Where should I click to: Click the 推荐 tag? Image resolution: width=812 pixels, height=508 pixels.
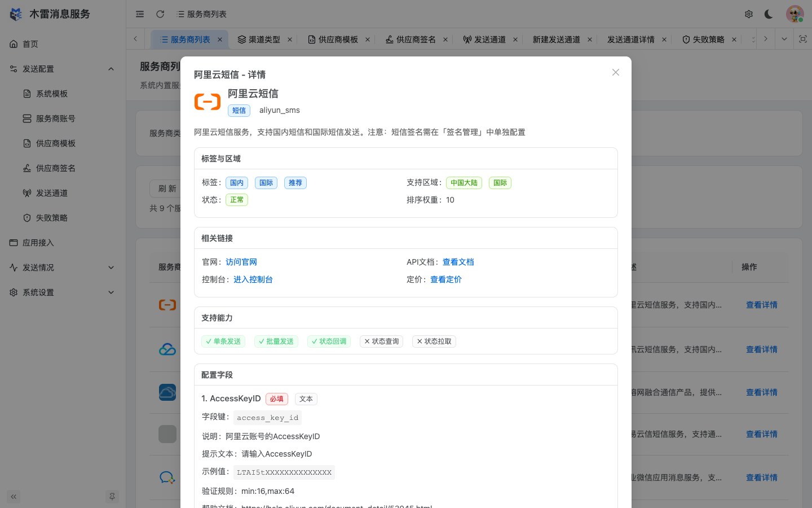295,183
